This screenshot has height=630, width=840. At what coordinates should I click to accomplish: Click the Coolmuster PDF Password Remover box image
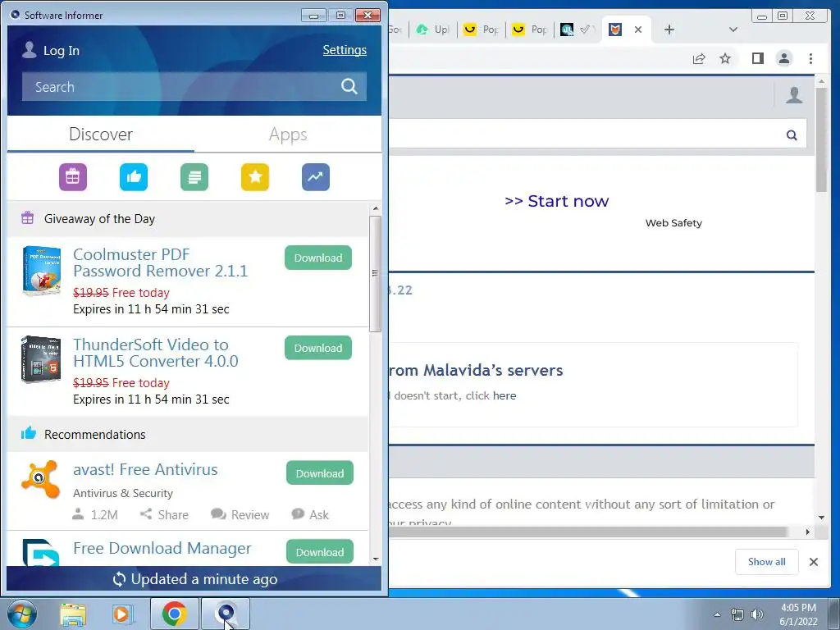tap(41, 271)
